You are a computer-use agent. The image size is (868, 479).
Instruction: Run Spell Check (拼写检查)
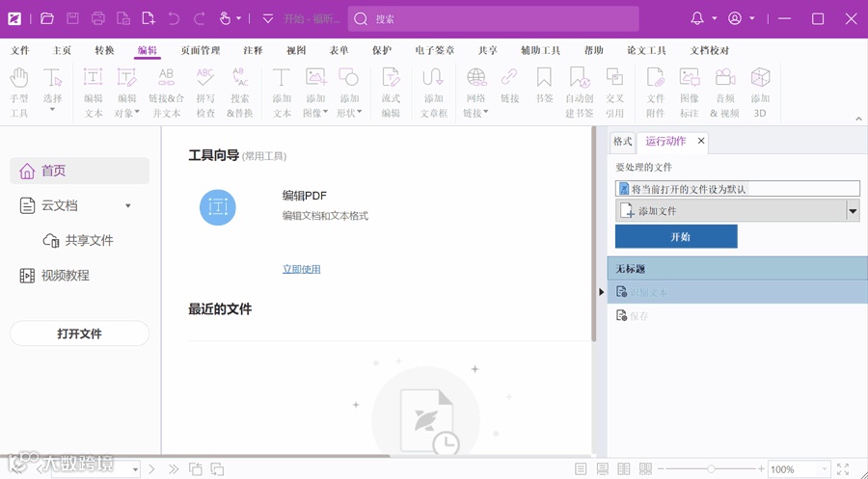click(x=204, y=93)
